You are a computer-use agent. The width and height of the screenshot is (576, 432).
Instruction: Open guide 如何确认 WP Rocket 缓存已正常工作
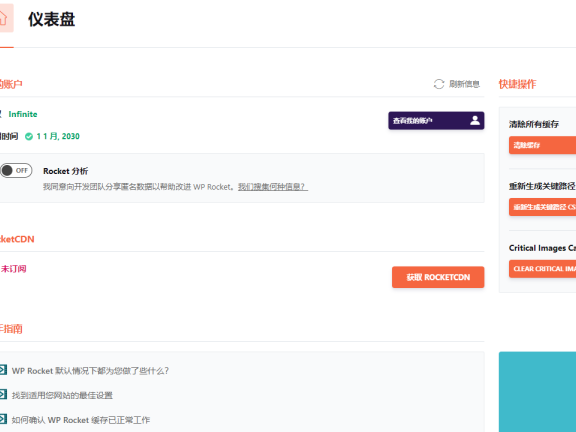[x=81, y=420]
